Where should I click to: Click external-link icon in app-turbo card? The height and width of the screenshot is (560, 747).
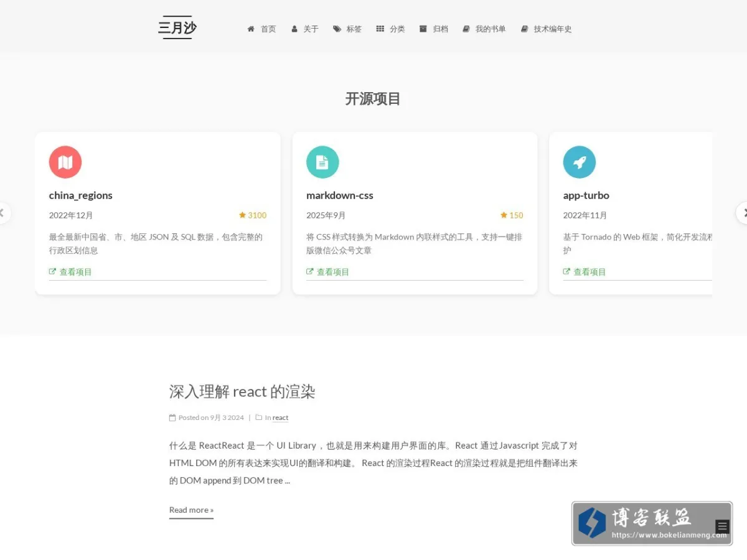[x=567, y=272]
